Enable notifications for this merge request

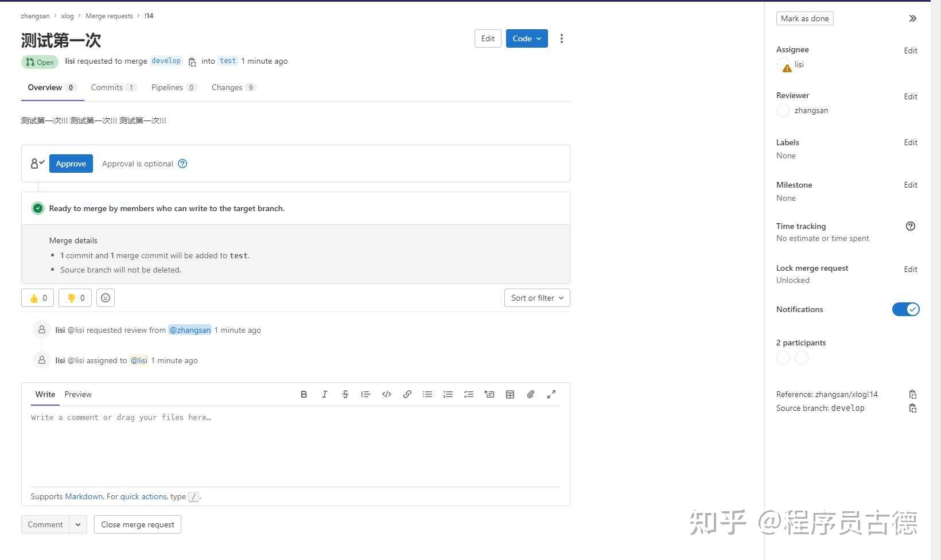pyautogui.click(x=905, y=309)
